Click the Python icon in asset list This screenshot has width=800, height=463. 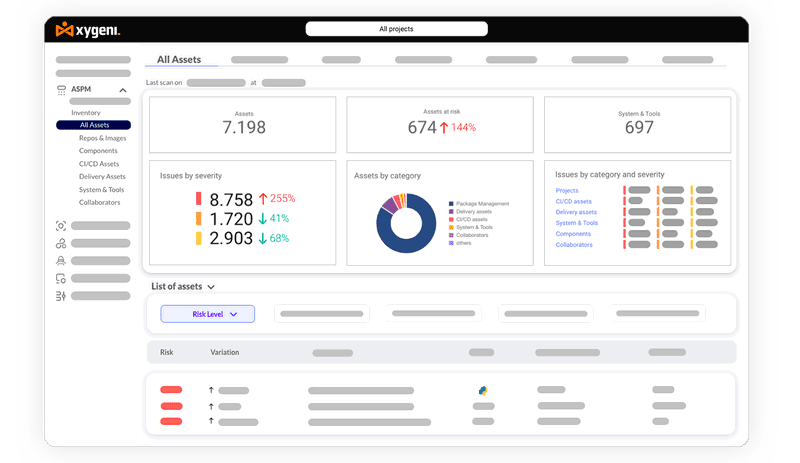click(481, 390)
